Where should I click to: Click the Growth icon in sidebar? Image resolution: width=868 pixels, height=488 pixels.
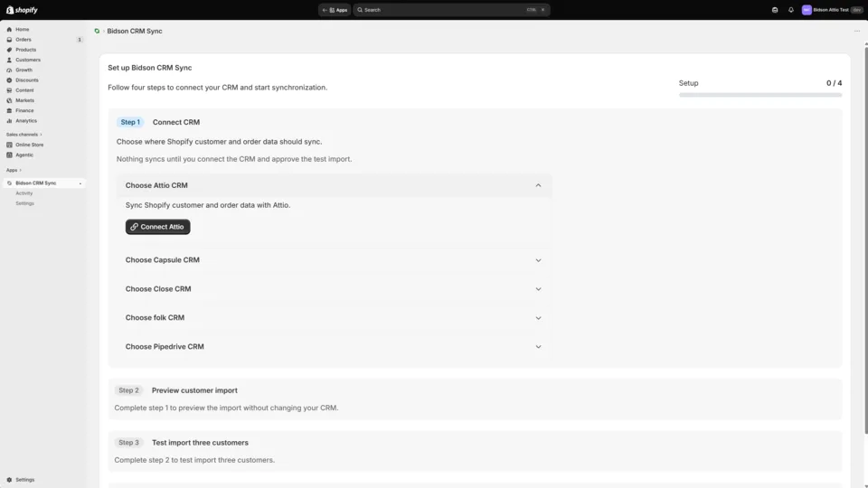click(x=9, y=70)
